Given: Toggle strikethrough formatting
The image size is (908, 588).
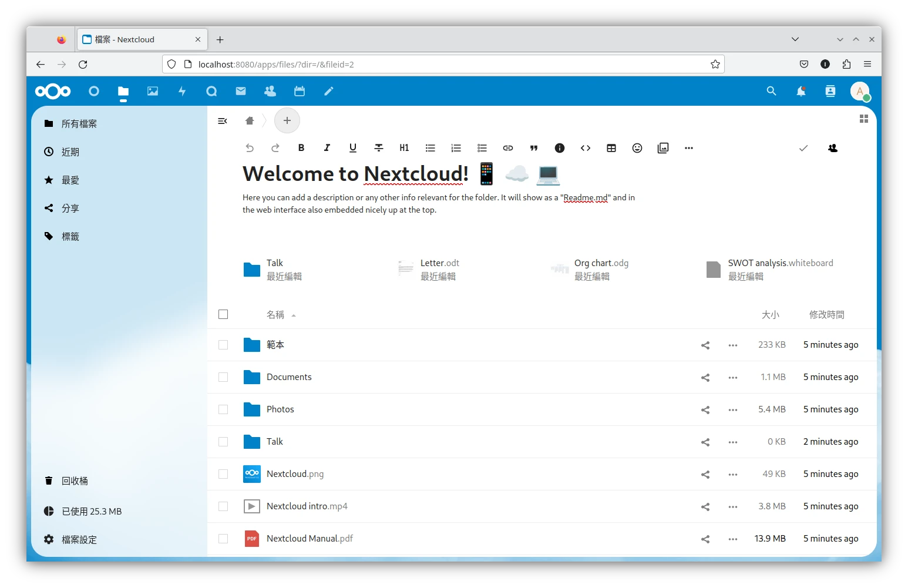Looking at the screenshot, I should click(x=379, y=148).
